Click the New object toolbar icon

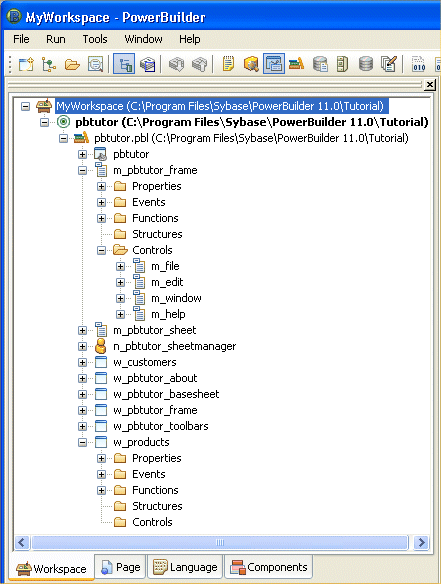pos(26,64)
